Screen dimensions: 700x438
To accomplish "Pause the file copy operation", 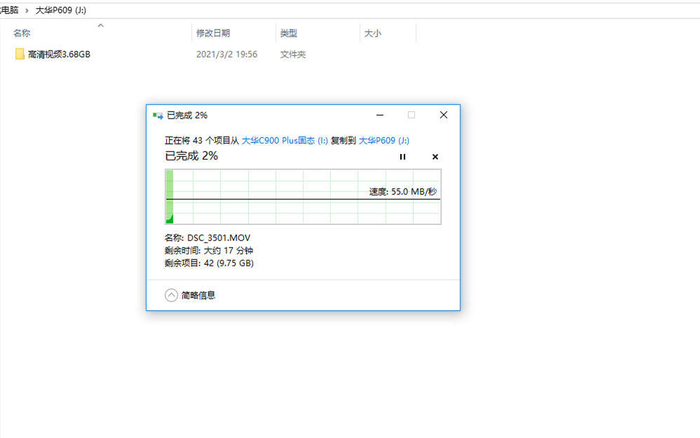I will [402, 157].
